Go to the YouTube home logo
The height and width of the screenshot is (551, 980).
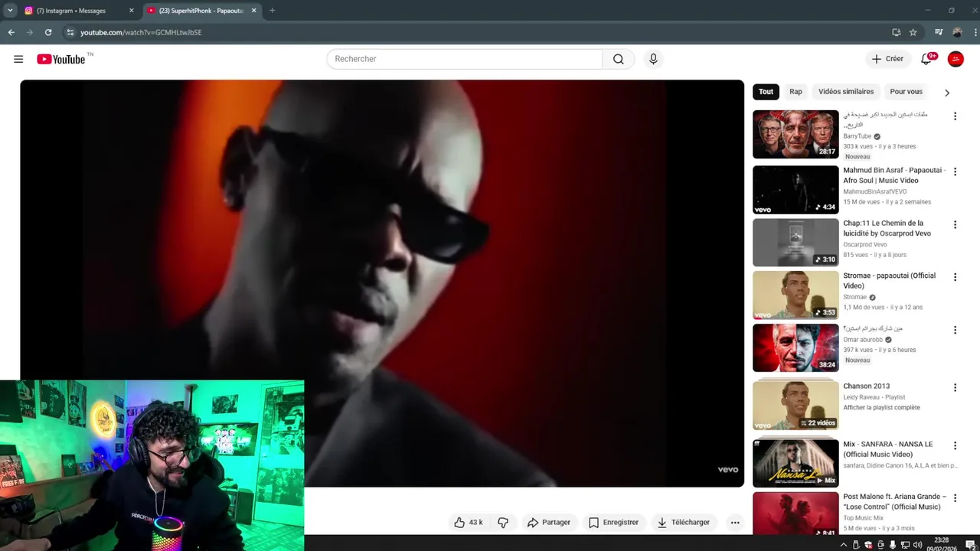tap(61, 59)
